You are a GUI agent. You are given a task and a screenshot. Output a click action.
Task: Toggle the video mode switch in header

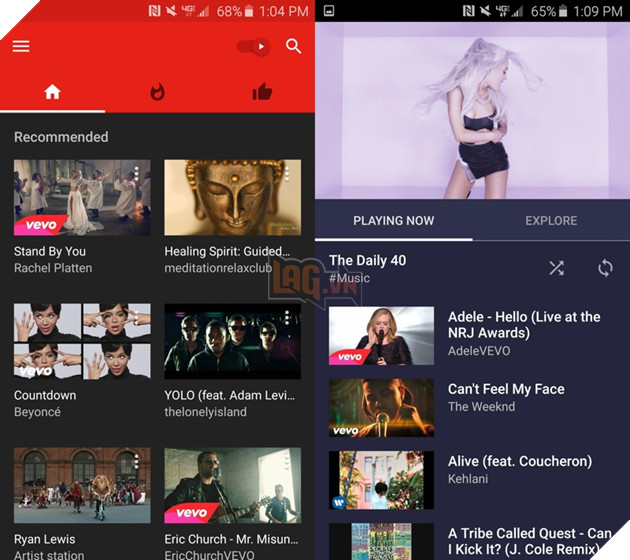[254, 47]
